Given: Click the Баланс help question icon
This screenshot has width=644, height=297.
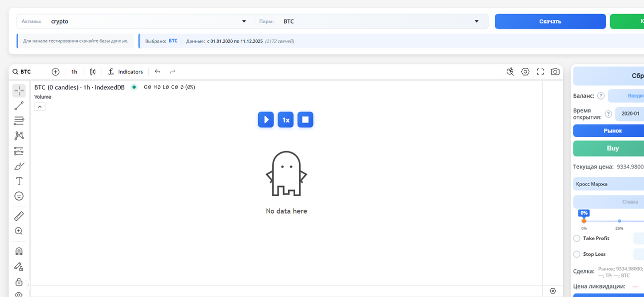Looking at the screenshot, I should pyautogui.click(x=601, y=96).
